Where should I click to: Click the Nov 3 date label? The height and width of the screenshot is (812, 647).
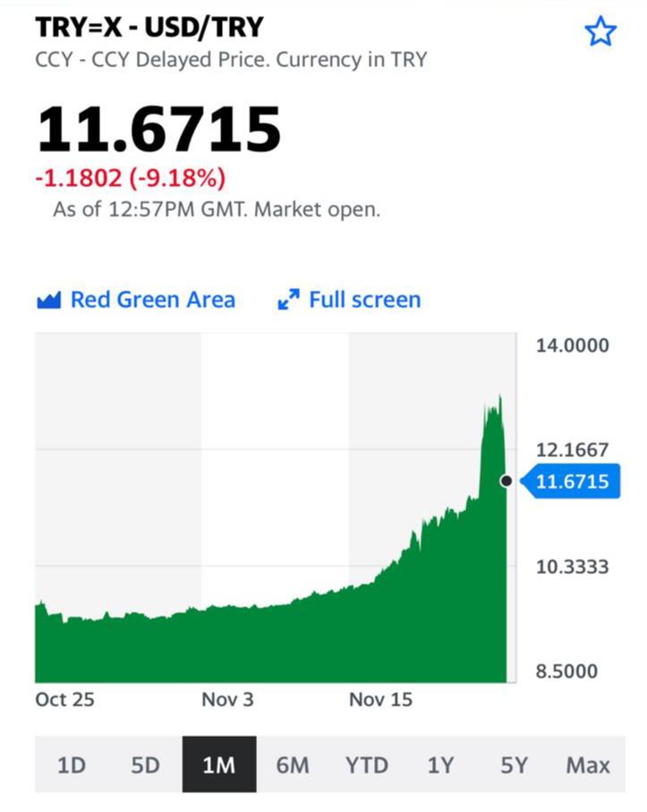tap(228, 699)
